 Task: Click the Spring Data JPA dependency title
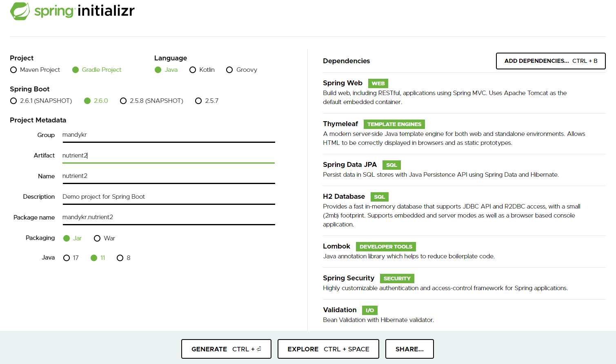pyautogui.click(x=350, y=164)
